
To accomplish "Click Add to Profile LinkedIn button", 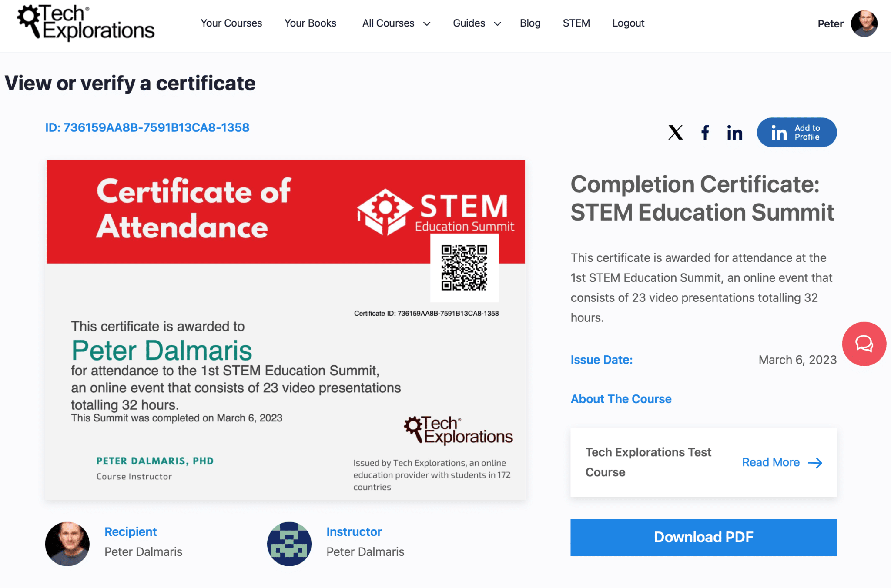I will click(797, 132).
